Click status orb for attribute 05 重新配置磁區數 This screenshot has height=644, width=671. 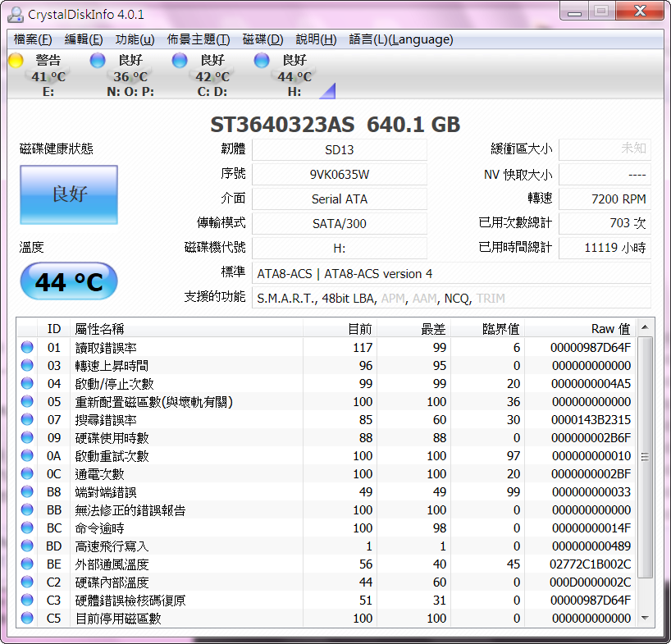pos(27,401)
